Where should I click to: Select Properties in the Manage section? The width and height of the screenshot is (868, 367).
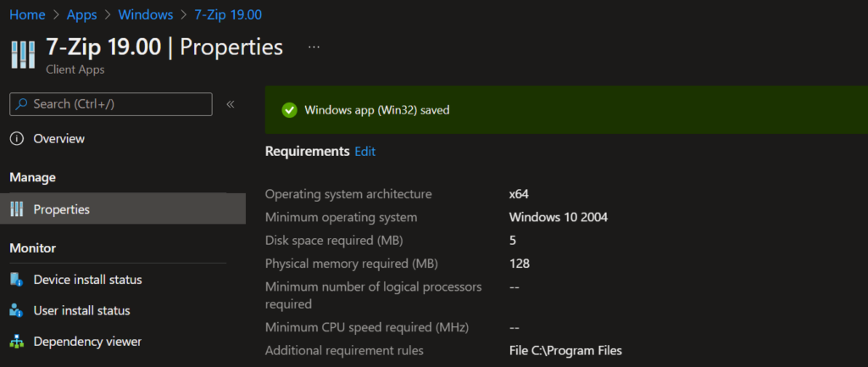pyautogui.click(x=123, y=209)
